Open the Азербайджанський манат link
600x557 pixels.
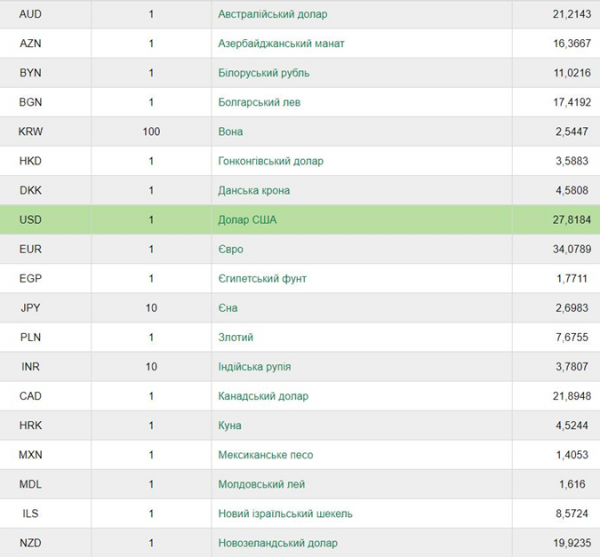click(x=281, y=44)
